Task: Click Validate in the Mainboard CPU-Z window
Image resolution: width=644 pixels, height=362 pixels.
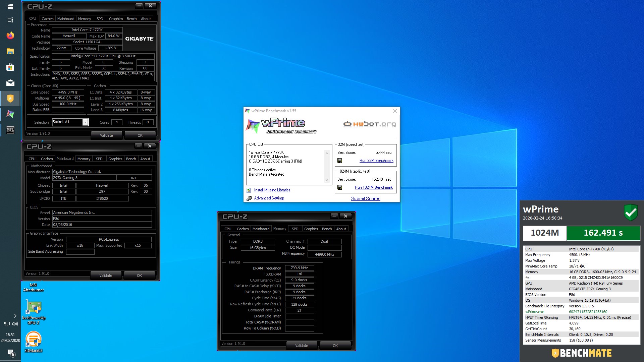Action: tap(106, 276)
